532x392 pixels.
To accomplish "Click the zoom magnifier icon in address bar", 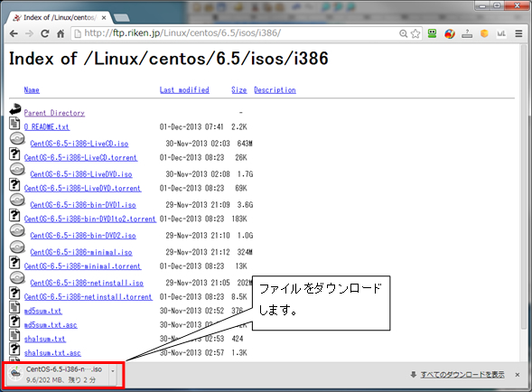I will (403, 33).
